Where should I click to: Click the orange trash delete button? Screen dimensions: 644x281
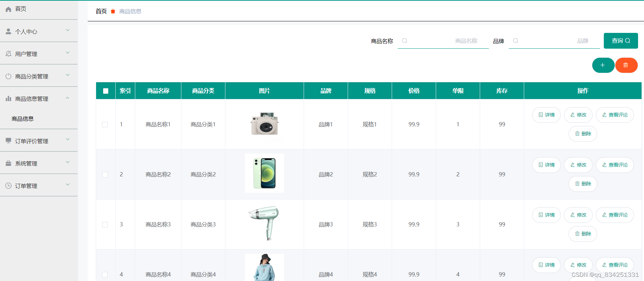[x=626, y=65]
